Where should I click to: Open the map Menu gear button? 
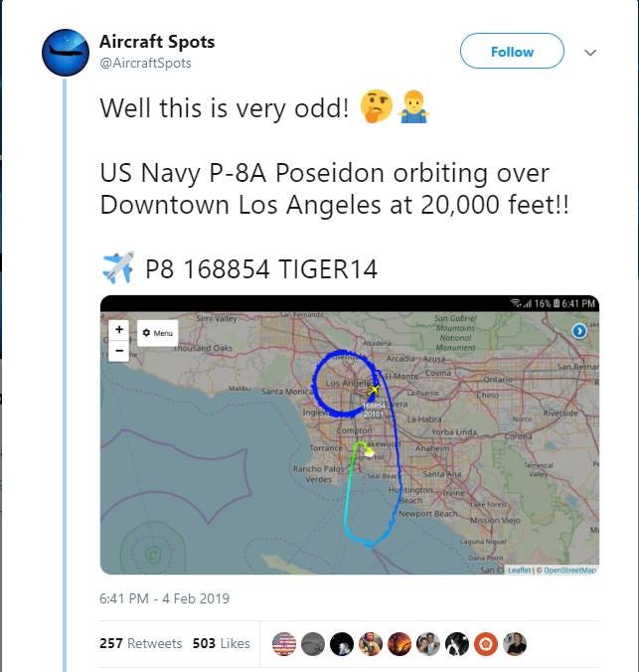click(156, 333)
